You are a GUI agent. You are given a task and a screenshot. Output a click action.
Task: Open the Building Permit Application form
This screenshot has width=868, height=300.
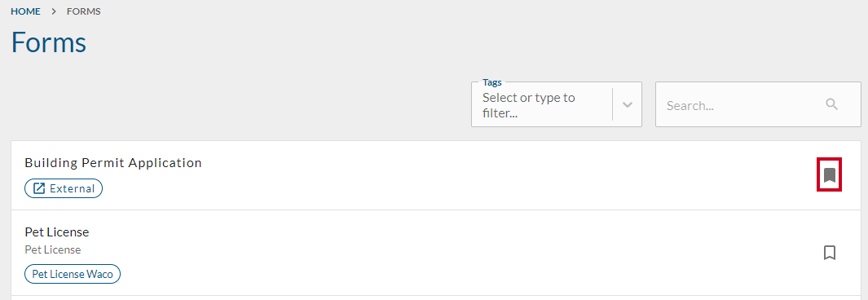pyautogui.click(x=113, y=163)
